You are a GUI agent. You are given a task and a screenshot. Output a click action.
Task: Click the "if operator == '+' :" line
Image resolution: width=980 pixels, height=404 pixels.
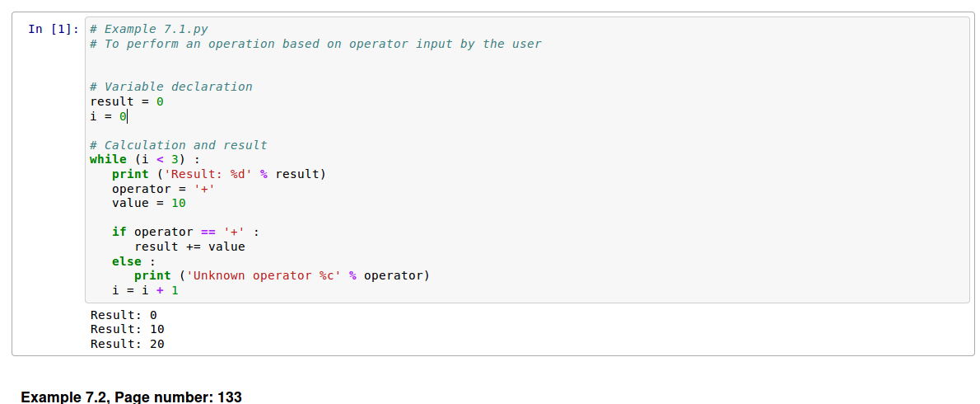tap(185, 232)
